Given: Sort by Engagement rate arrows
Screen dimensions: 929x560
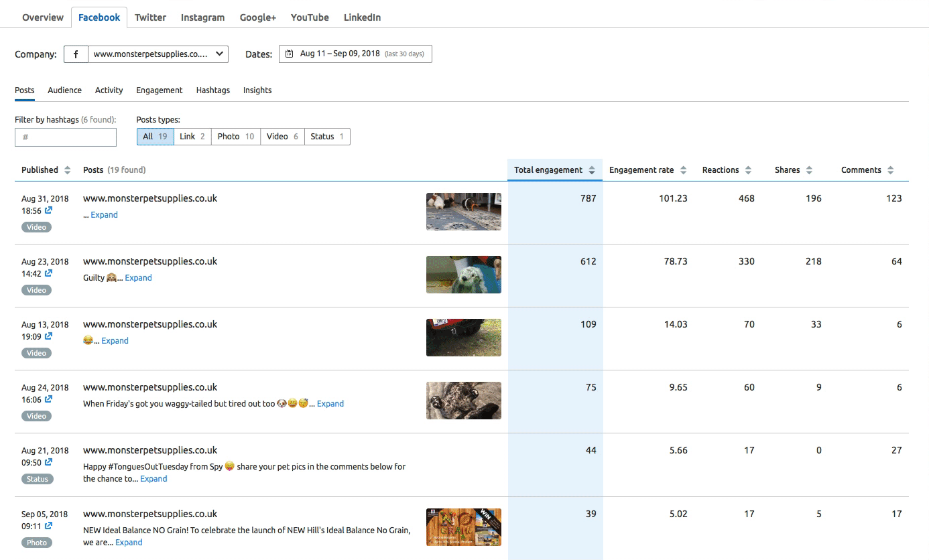Looking at the screenshot, I should point(683,170).
